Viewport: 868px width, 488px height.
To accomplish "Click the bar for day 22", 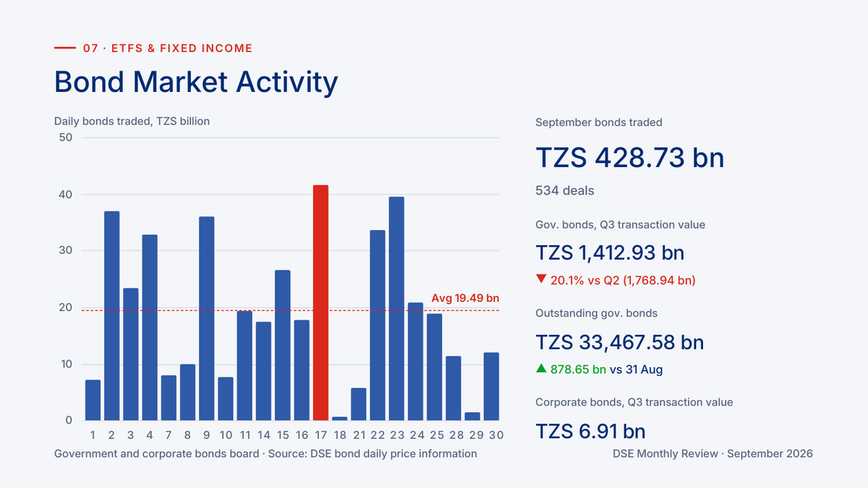I will point(378,325).
